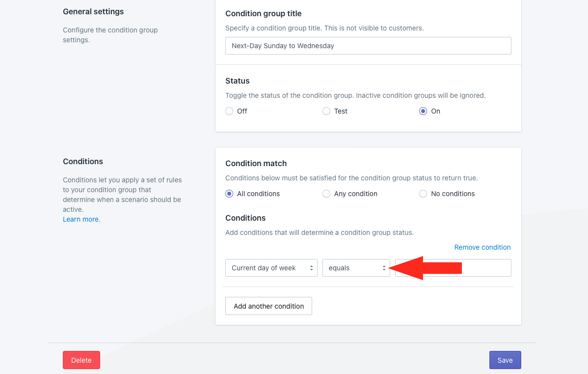Click the up-down arrows icon on equals select
Screen dimensions: 588x374
pyautogui.click(x=384, y=268)
